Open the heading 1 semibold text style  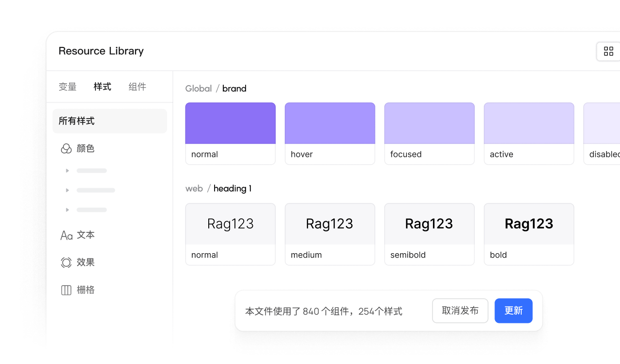click(429, 225)
